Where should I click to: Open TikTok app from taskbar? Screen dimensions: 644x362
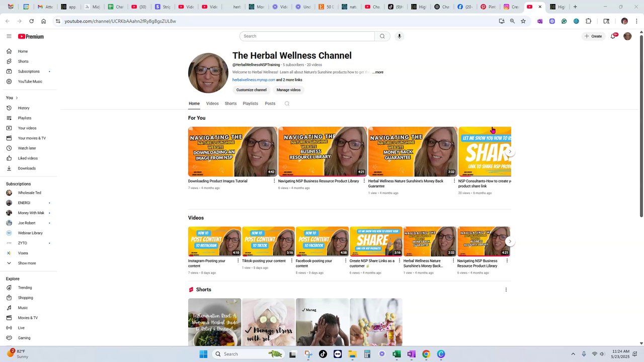(323, 354)
